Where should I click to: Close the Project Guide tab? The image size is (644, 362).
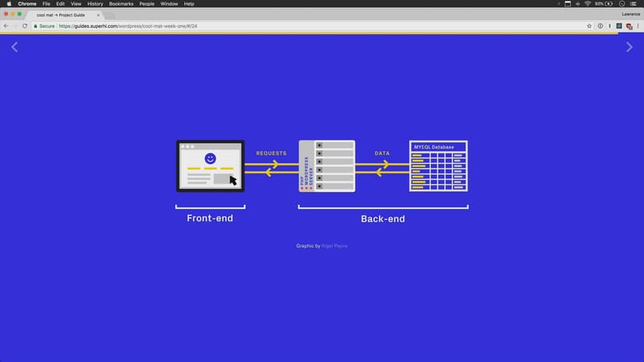tap(97, 15)
